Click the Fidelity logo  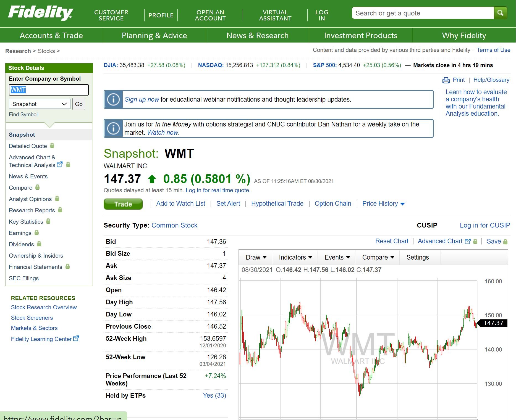(x=41, y=13)
